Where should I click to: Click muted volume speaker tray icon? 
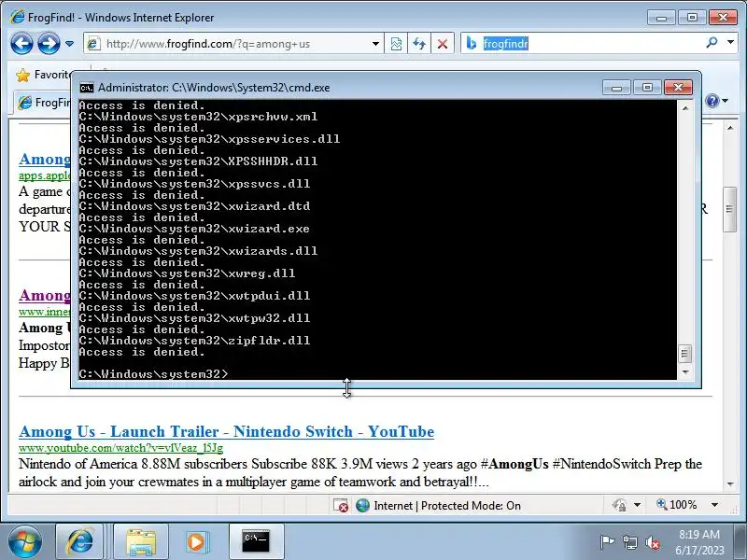coord(652,542)
